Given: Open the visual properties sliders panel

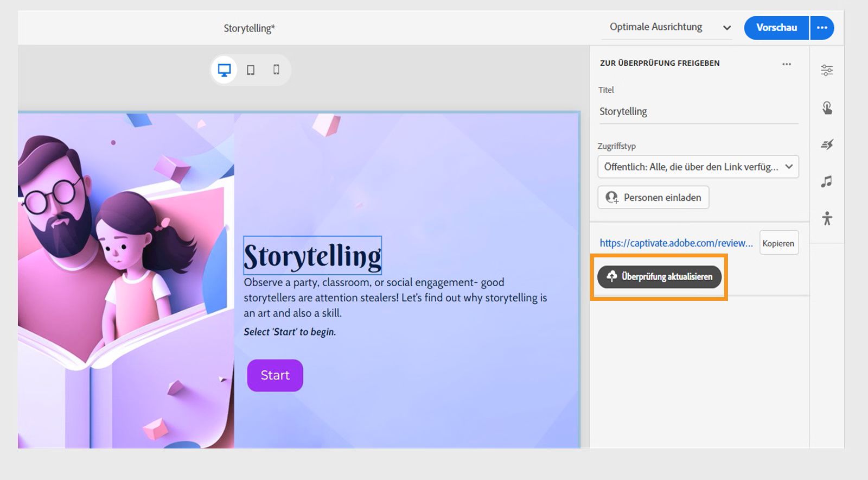Looking at the screenshot, I should (x=827, y=70).
